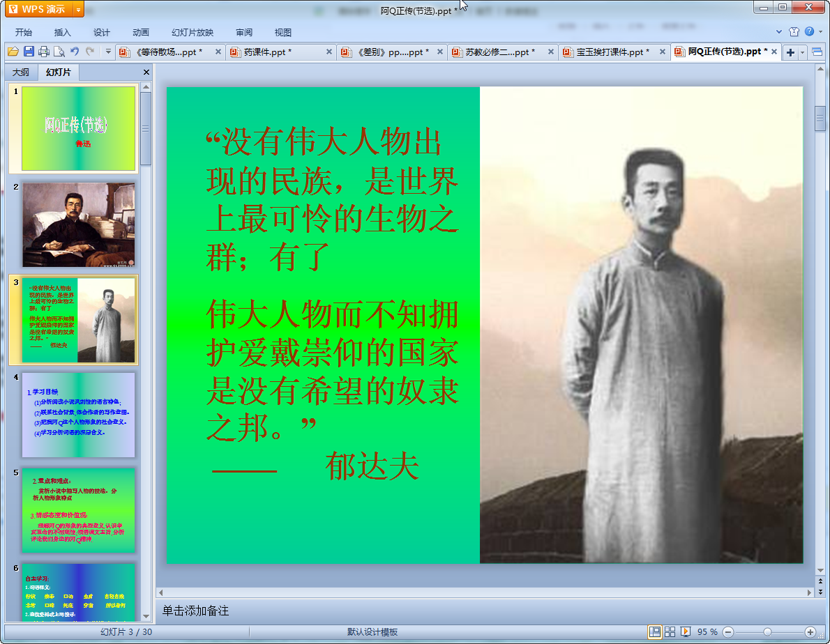Expand the WPS application menu dropdown arrow

78,9
